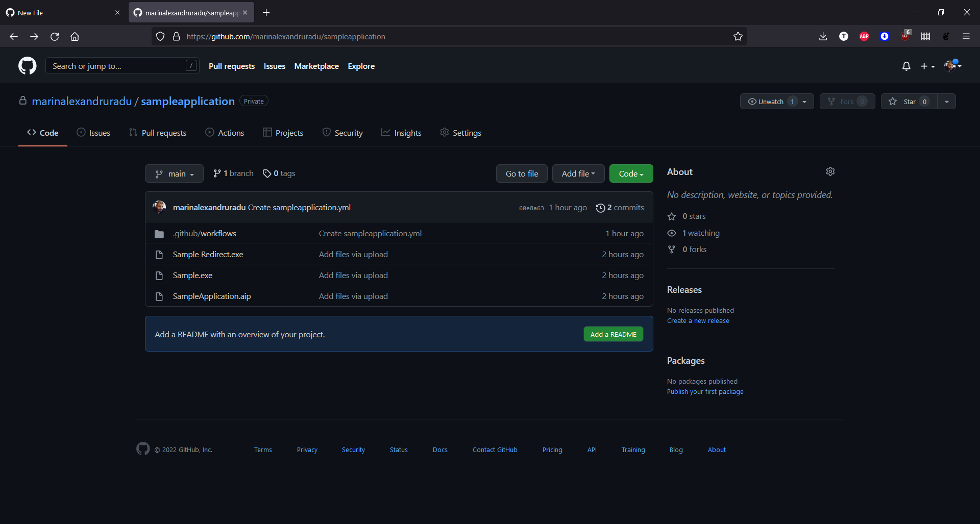The image size is (980, 524).
Task: Open the 2 commits history link
Action: (620, 208)
